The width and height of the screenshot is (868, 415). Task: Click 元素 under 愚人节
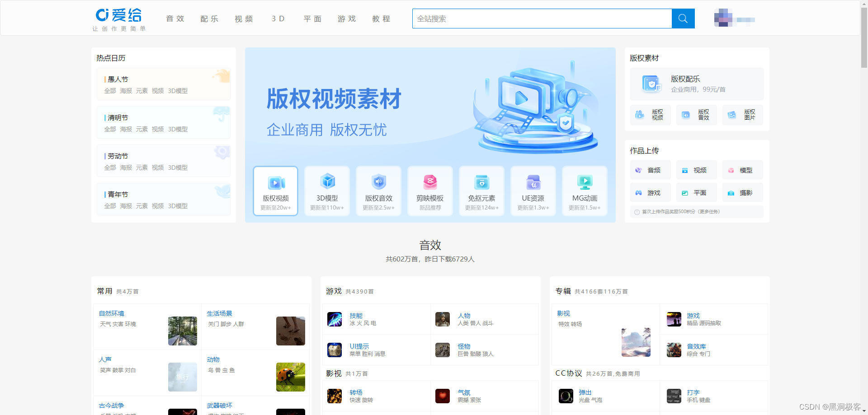[142, 91]
